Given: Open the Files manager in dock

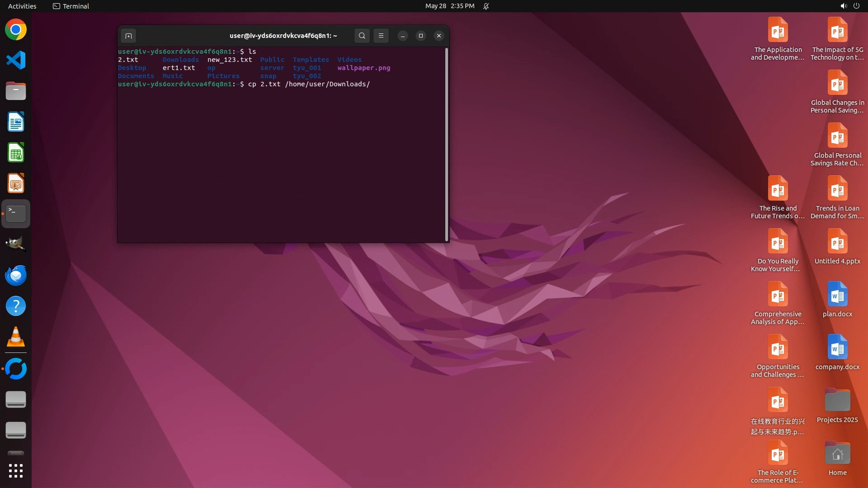Looking at the screenshot, I should 16,91.
